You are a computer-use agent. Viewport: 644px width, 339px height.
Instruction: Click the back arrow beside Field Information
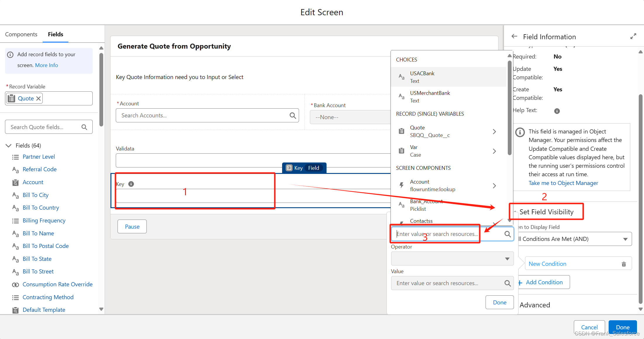(514, 37)
